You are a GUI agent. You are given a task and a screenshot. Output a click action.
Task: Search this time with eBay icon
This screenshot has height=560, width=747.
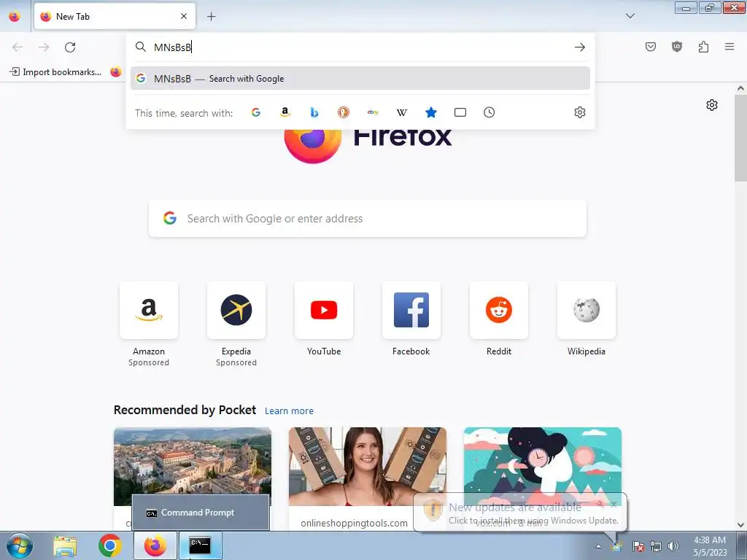[x=373, y=112]
